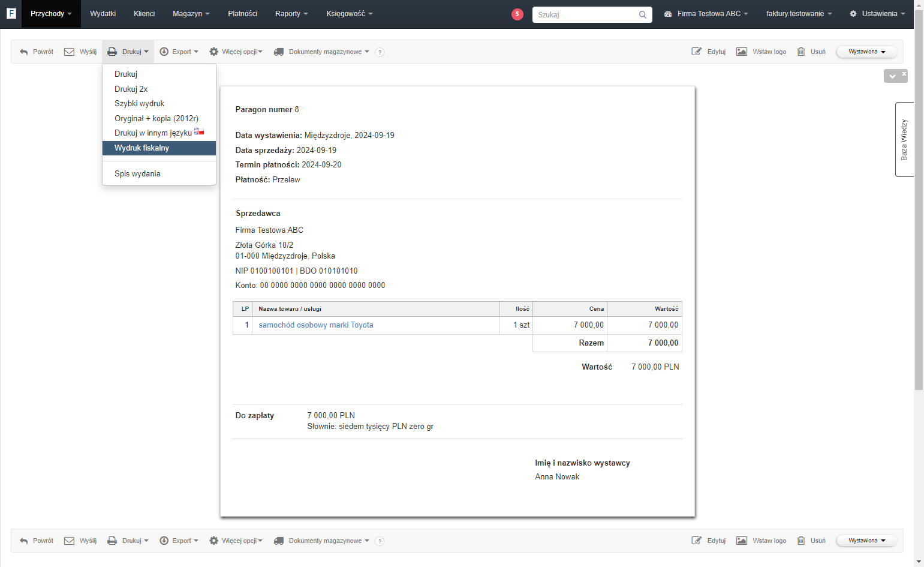Select Drukuj w innym języku entry
This screenshot has width=924, height=567.
click(x=159, y=133)
